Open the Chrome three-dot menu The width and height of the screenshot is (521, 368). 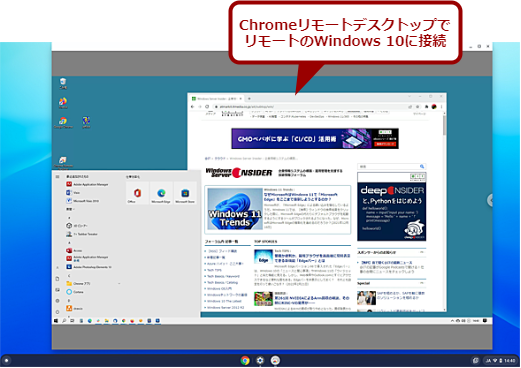coord(442,107)
